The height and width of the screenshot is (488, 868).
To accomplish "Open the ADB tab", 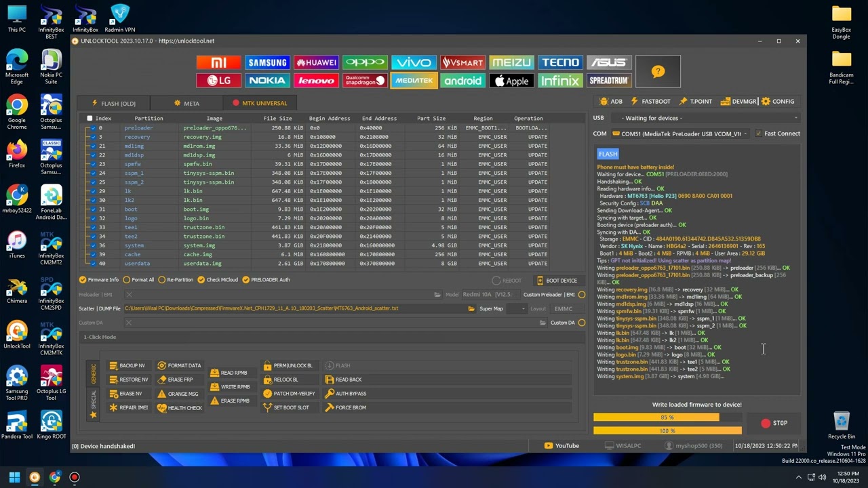I will pyautogui.click(x=611, y=102).
